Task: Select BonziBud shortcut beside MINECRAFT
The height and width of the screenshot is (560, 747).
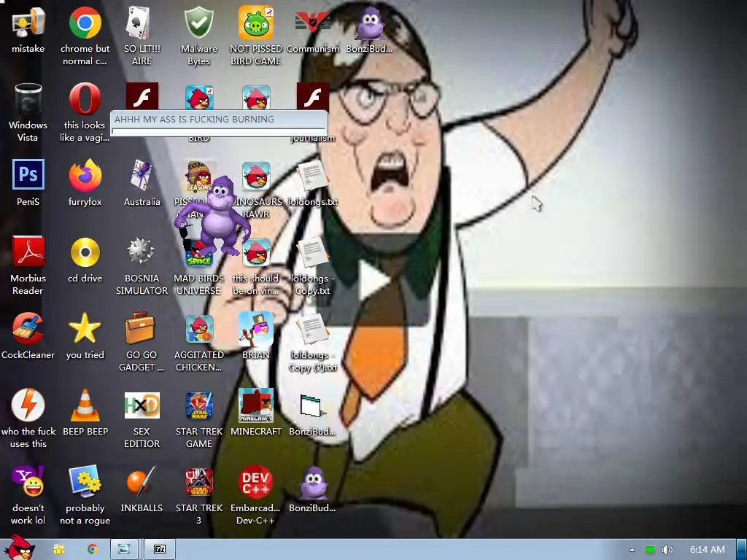Action: pyautogui.click(x=312, y=406)
